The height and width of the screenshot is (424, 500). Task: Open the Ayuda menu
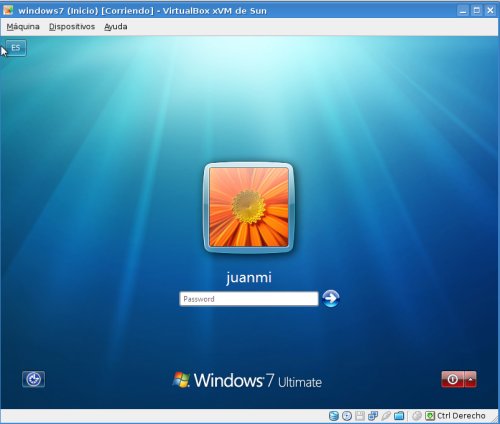115,27
